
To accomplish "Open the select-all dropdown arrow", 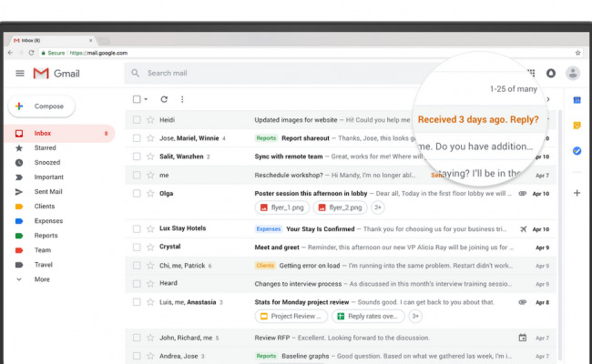I will coord(146,99).
